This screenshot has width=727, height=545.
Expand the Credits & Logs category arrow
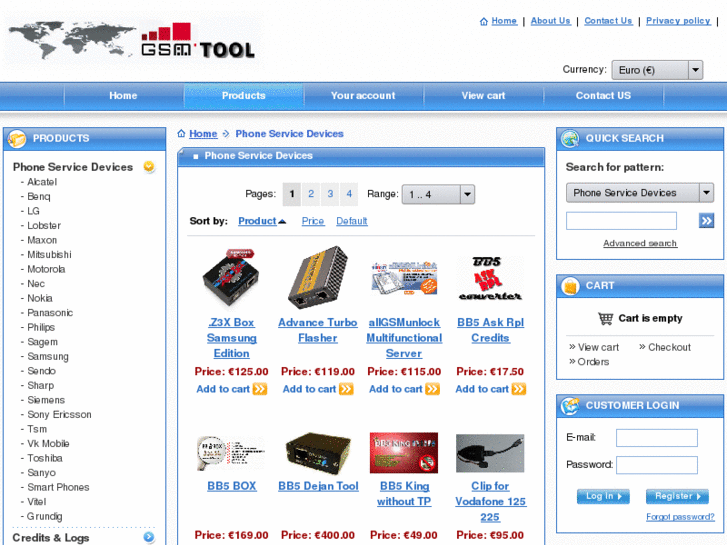coord(149,537)
